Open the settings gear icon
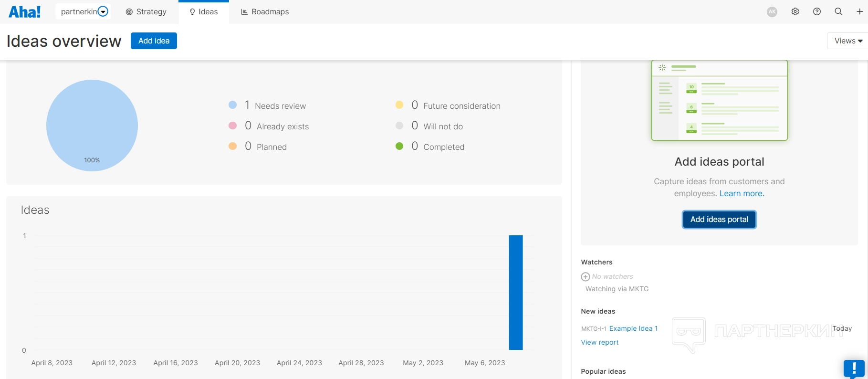The image size is (868, 379). coord(795,12)
